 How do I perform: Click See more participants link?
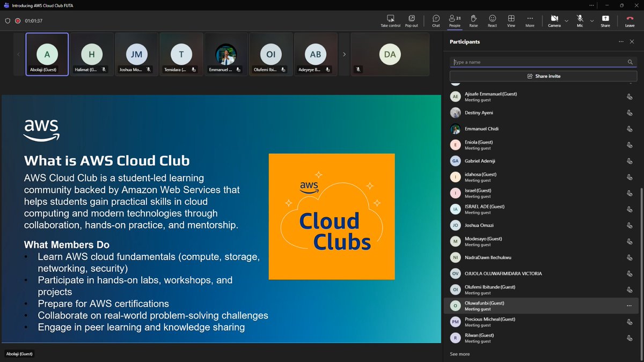(x=459, y=354)
